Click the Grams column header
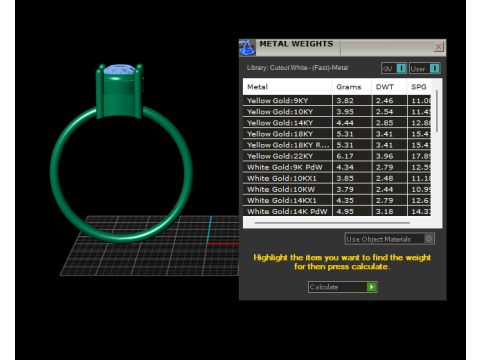This screenshot has height=360, width=480. pyautogui.click(x=352, y=87)
